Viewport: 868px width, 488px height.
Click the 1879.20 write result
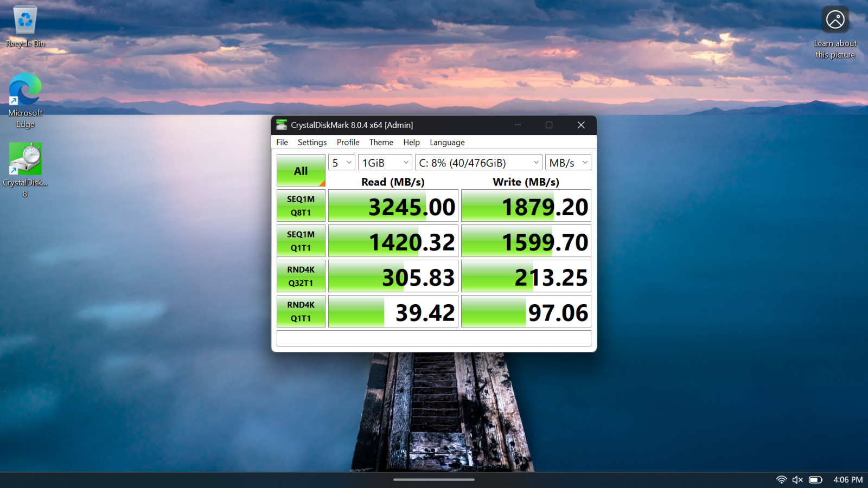tap(526, 206)
